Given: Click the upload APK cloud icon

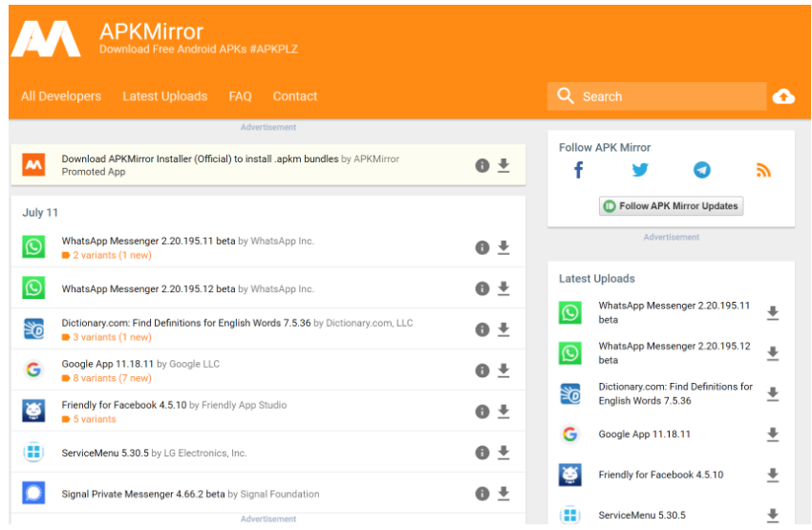Looking at the screenshot, I should point(783,96).
